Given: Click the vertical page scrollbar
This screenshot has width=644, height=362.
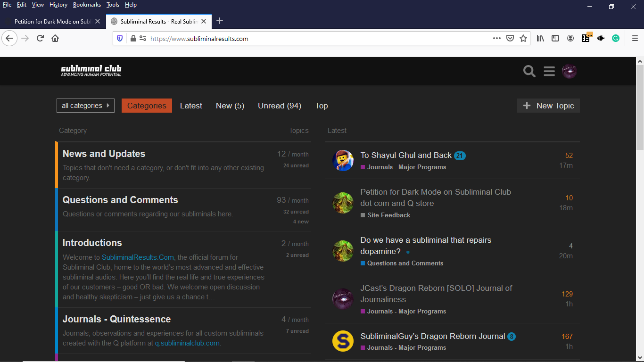Looking at the screenshot, I should 640,107.
